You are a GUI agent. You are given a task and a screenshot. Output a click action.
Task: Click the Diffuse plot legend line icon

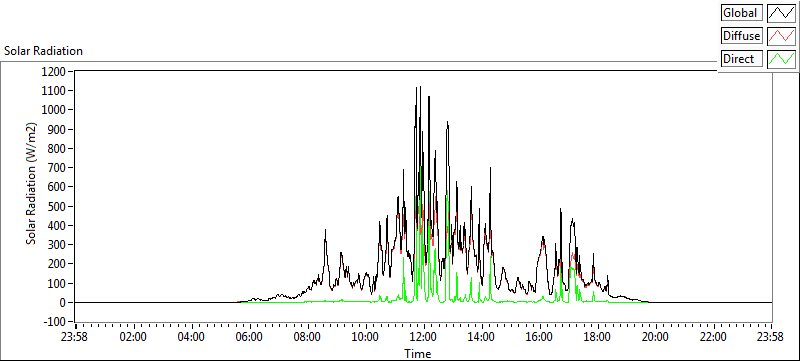[781, 36]
